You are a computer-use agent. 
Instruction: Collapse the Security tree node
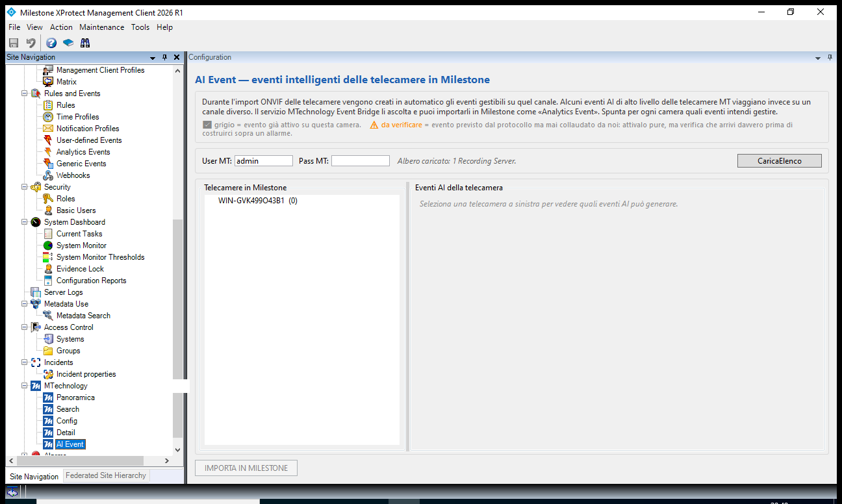(25, 187)
